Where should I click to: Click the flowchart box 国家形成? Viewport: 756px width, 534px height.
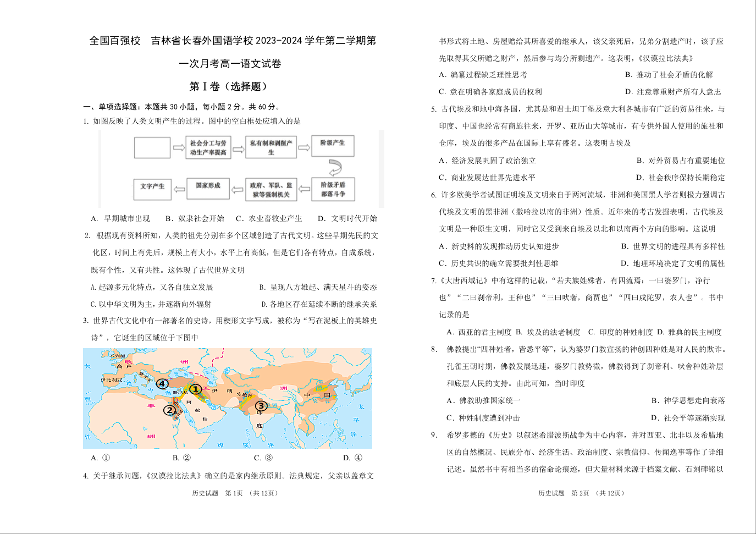(x=208, y=188)
